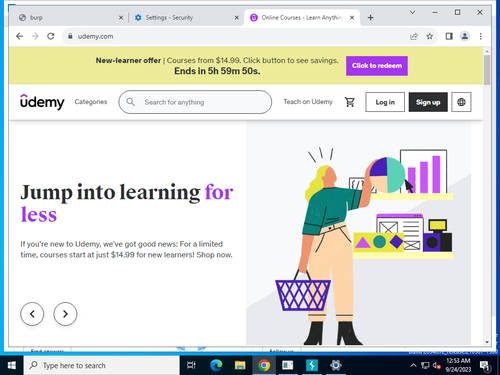Show next carousel slide
The height and width of the screenshot is (375, 500).
click(x=65, y=314)
